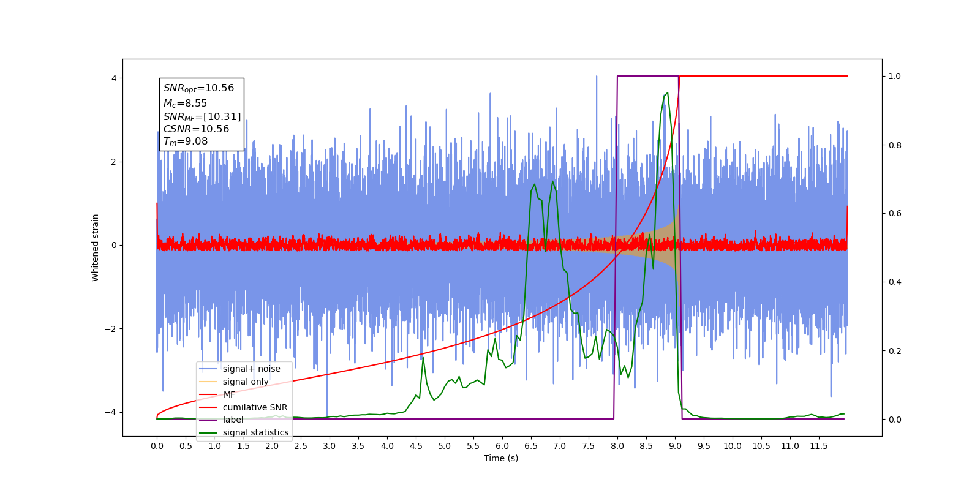Click x-axis tick label 1.0
Image resolution: width=980 pixels, height=490 pixels.
[214, 446]
